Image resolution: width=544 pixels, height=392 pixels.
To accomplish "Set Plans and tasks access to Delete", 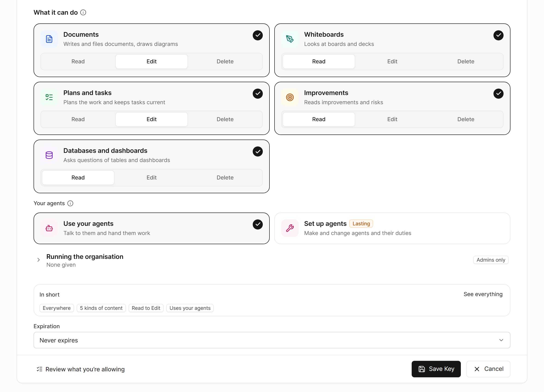I will click(x=225, y=119).
